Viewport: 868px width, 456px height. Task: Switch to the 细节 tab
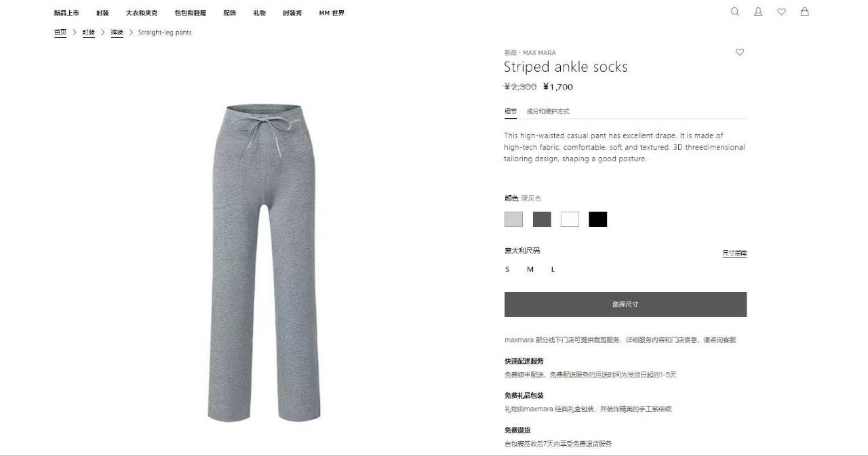point(511,111)
